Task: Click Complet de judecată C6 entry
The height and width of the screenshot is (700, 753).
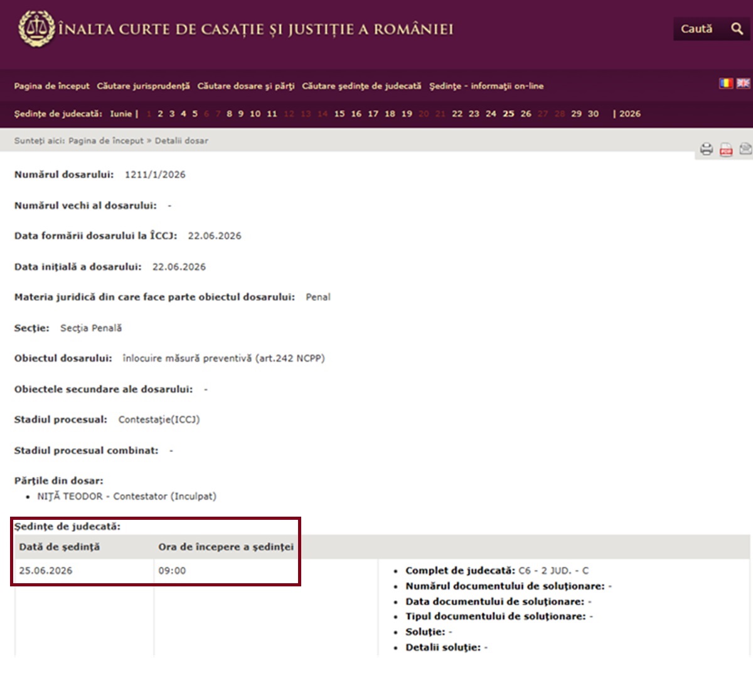Action: (497, 571)
